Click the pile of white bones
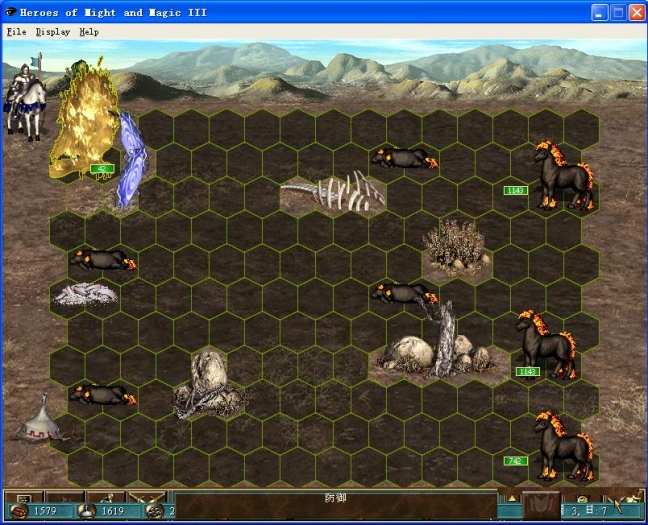Image resolution: width=648 pixels, height=525 pixels. (x=86, y=294)
